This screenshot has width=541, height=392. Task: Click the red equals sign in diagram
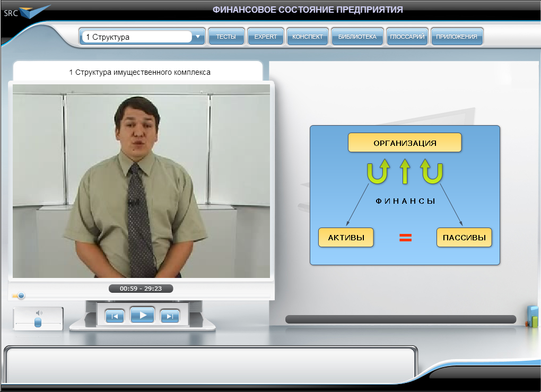405,238
